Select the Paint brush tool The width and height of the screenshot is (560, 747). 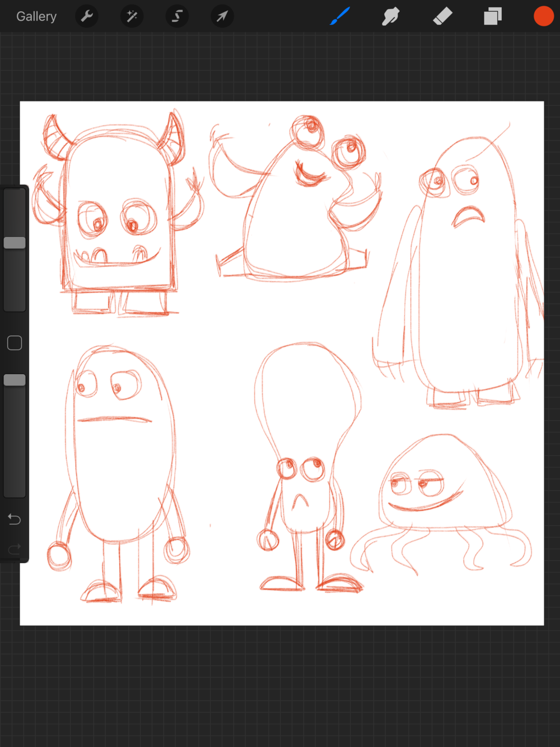click(340, 17)
